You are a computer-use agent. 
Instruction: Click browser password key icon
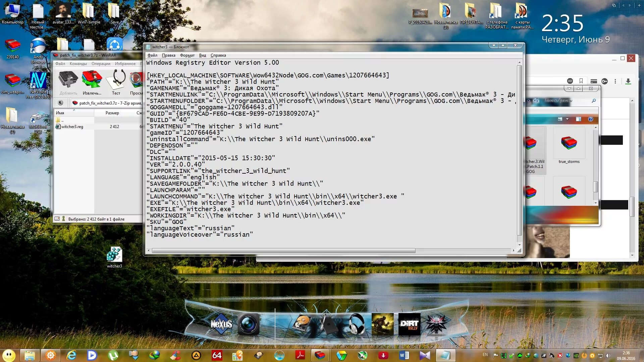(x=604, y=81)
